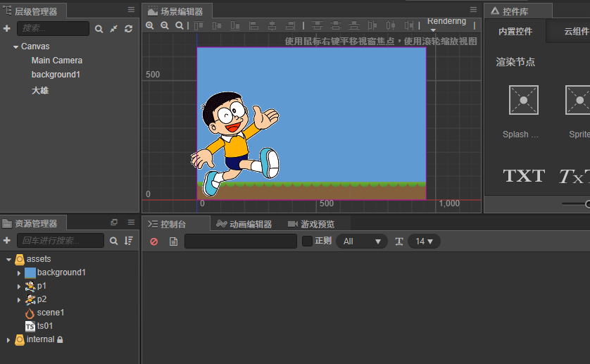The height and width of the screenshot is (364, 590).
Task: Click the align top edges icon
Action: tap(199, 25)
